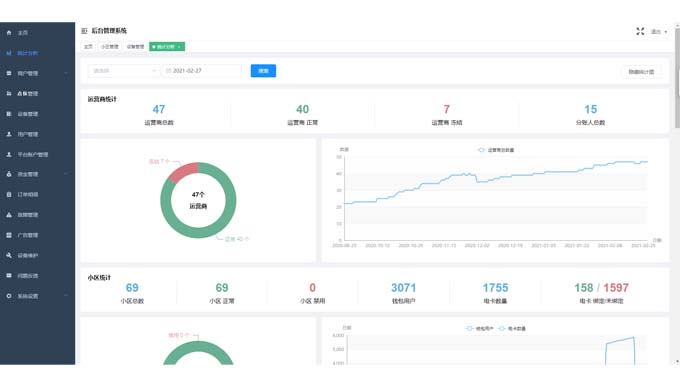Click the blue 69 小区总数 value
The image size is (680, 383).
pos(132,288)
